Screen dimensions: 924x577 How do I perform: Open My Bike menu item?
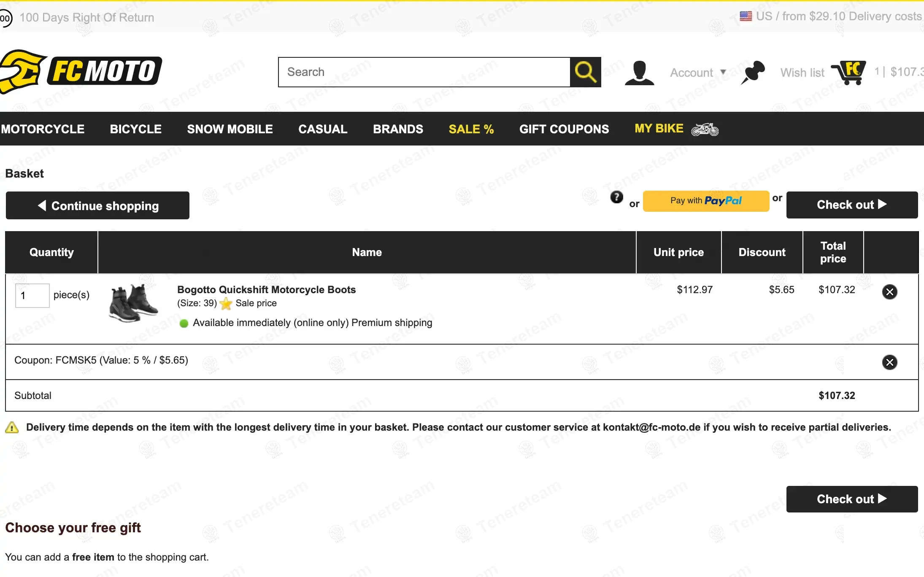click(659, 129)
